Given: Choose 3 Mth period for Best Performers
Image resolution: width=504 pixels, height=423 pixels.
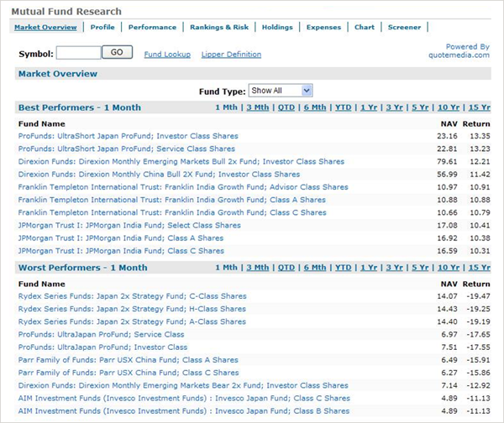Looking at the screenshot, I should pos(258,107).
